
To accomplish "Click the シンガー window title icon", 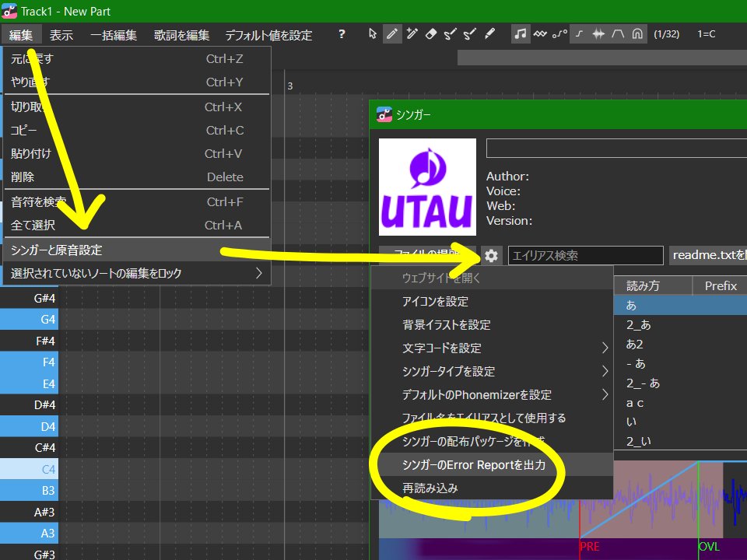I will pos(384,115).
